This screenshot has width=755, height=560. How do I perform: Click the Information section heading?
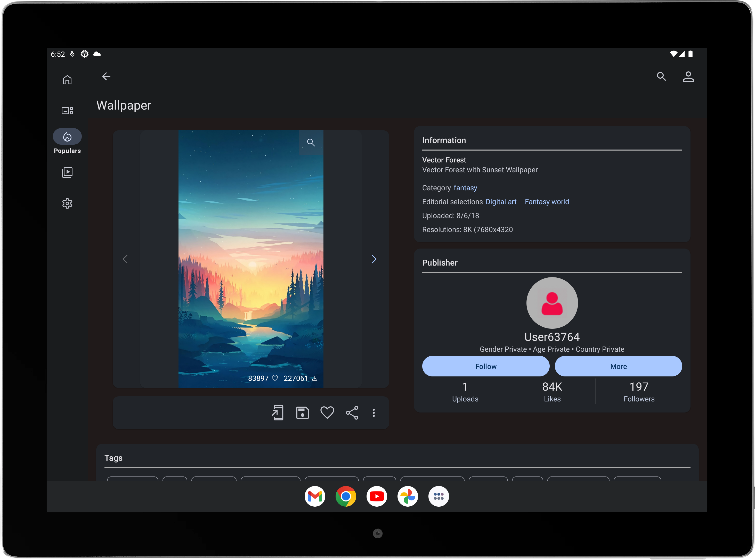444,140
